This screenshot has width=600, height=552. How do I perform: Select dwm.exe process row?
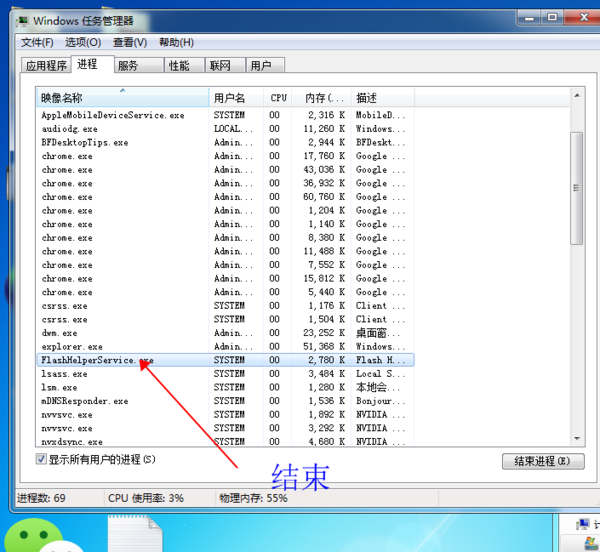[225, 333]
